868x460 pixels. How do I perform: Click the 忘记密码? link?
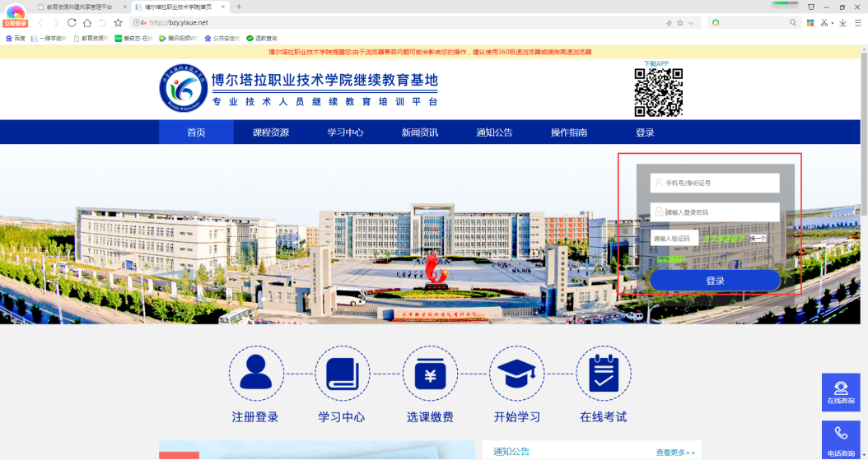pos(670,260)
